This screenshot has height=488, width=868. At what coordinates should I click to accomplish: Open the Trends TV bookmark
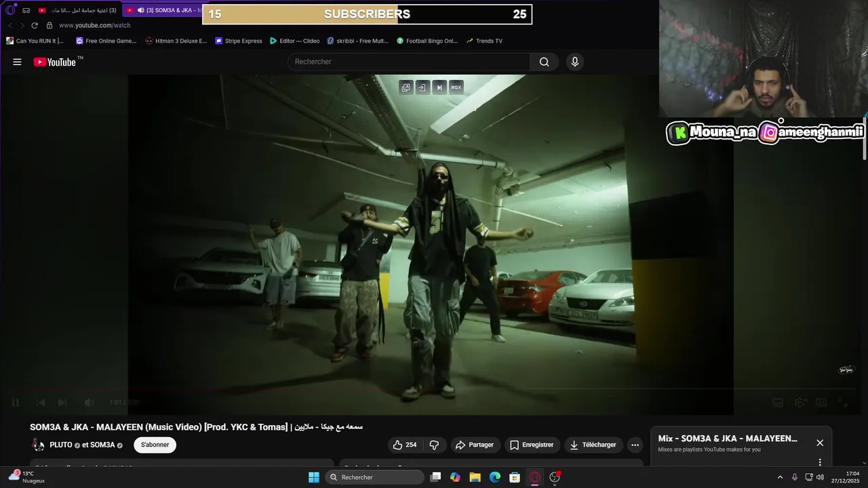484,41
